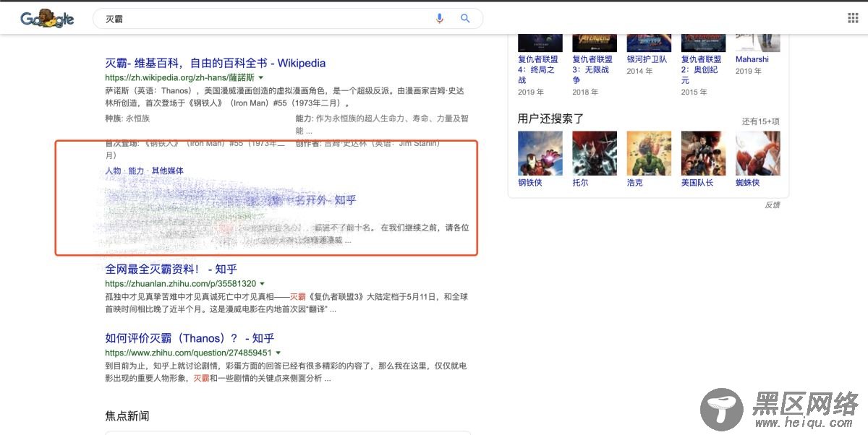The width and height of the screenshot is (868, 435).
Task: Click 银河护卫队 movie poster thumbnail
Action: [649, 42]
